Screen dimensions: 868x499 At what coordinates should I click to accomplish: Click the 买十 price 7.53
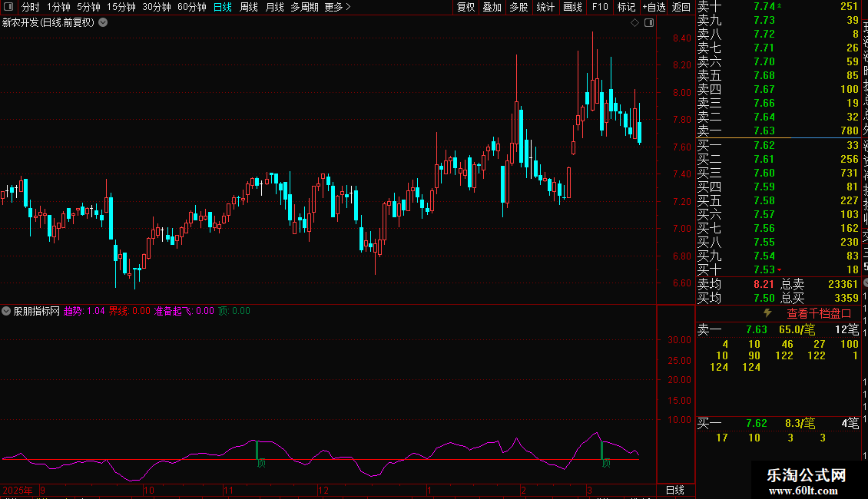pos(764,269)
